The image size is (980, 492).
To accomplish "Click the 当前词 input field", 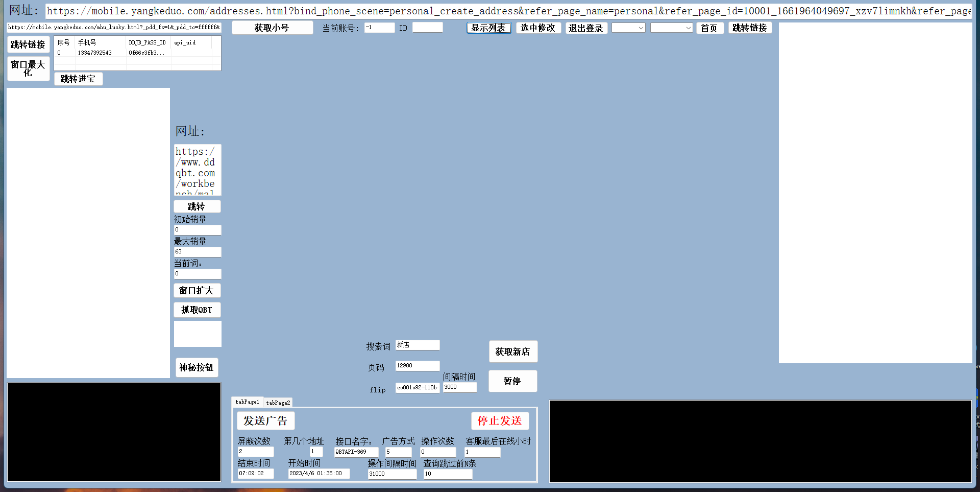I will pyautogui.click(x=198, y=274).
